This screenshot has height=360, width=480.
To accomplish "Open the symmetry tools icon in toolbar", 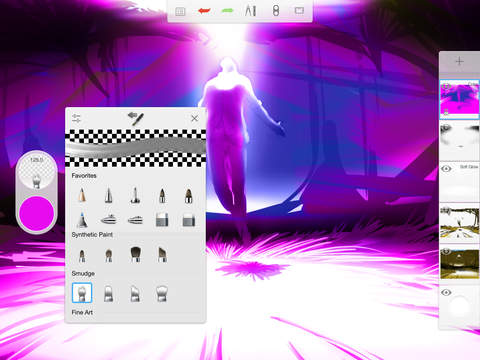I will coord(276,11).
